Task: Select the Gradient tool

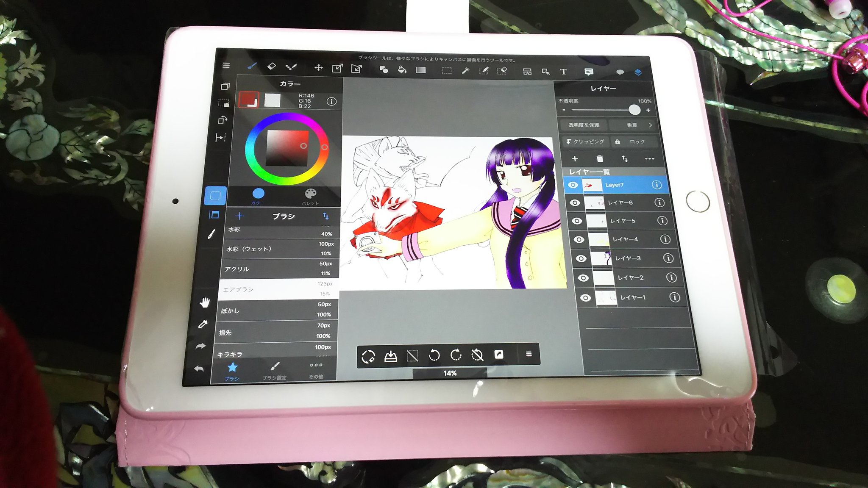Action: (421, 70)
